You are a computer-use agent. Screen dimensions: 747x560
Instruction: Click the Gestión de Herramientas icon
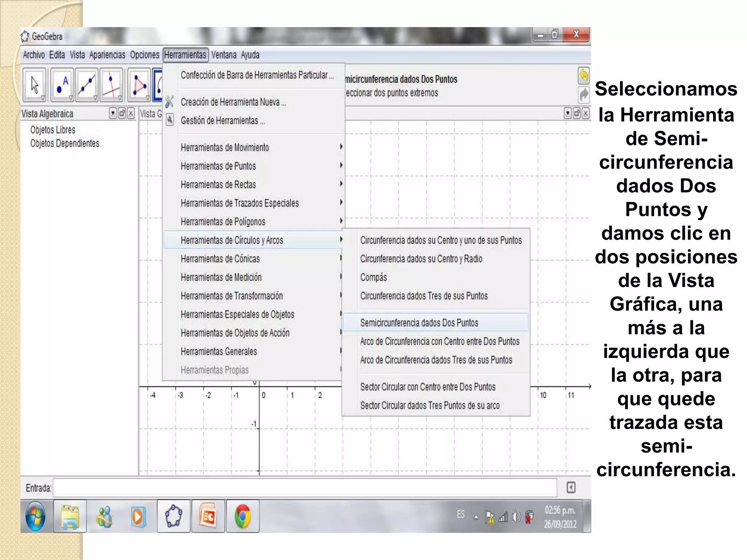pyautogui.click(x=170, y=120)
